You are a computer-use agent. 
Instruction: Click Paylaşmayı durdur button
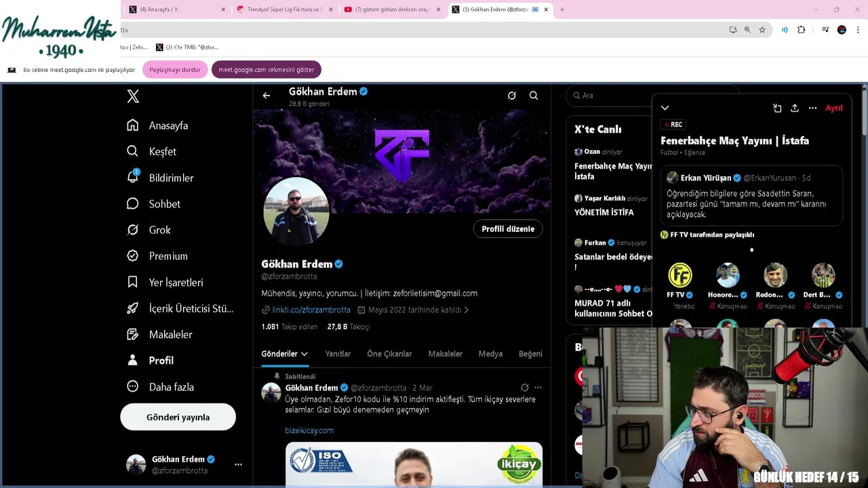(x=175, y=70)
